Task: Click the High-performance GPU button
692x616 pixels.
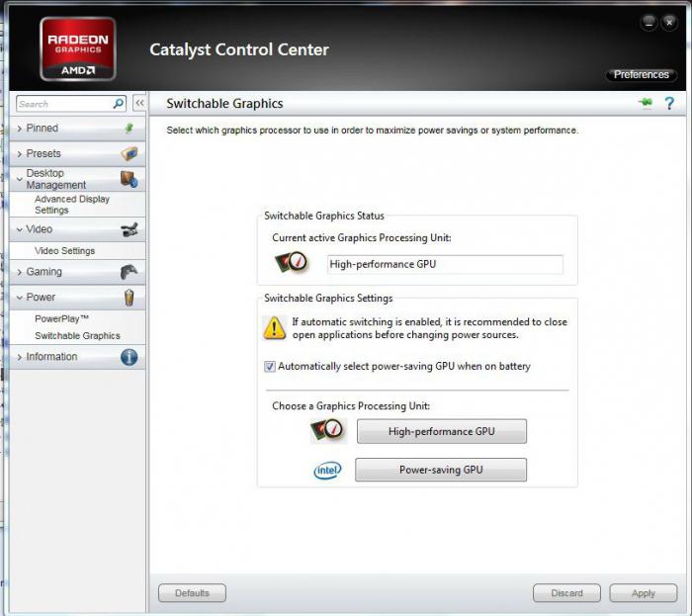Action: [x=441, y=431]
